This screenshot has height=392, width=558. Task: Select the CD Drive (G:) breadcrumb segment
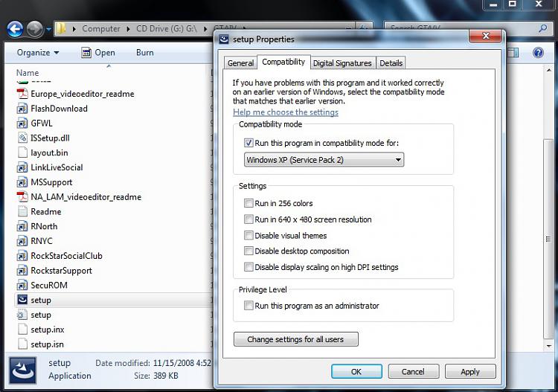166,29
